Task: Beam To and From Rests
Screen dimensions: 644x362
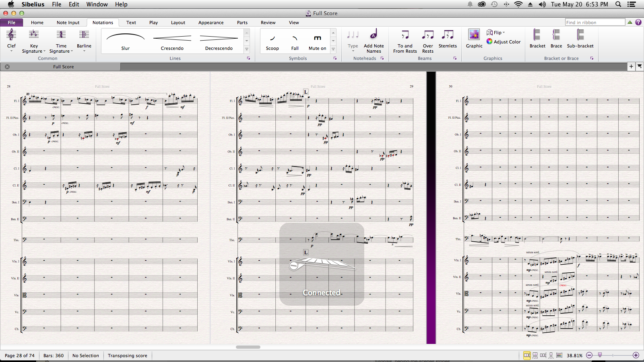Action: click(x=405, y=41)
